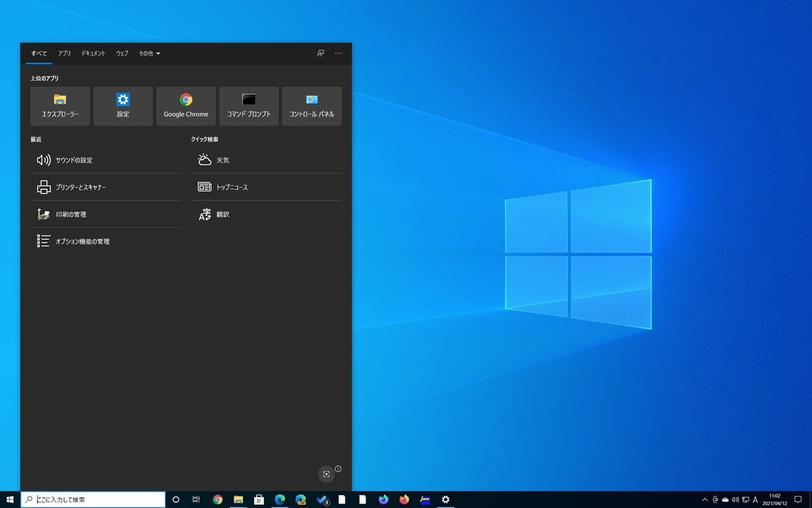
Task: Open the three-dot options menu
Action: (x=338, y=53)
